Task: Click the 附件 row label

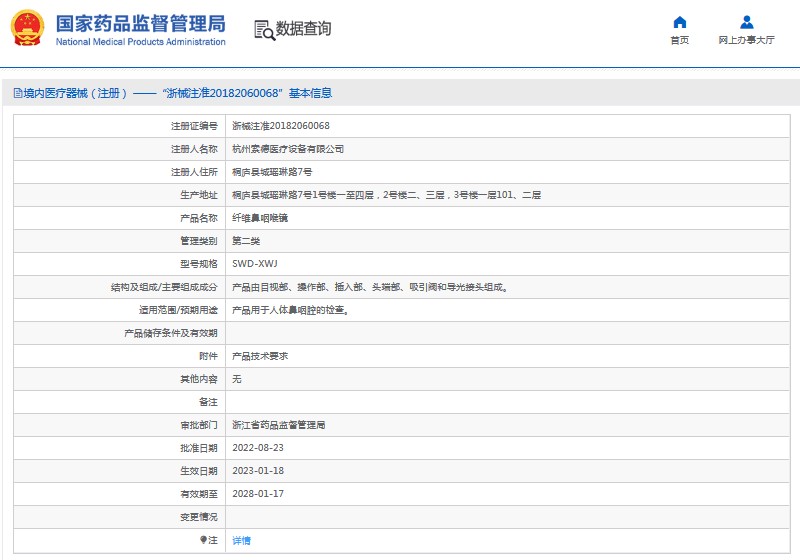Action: [x=208, y=356]
